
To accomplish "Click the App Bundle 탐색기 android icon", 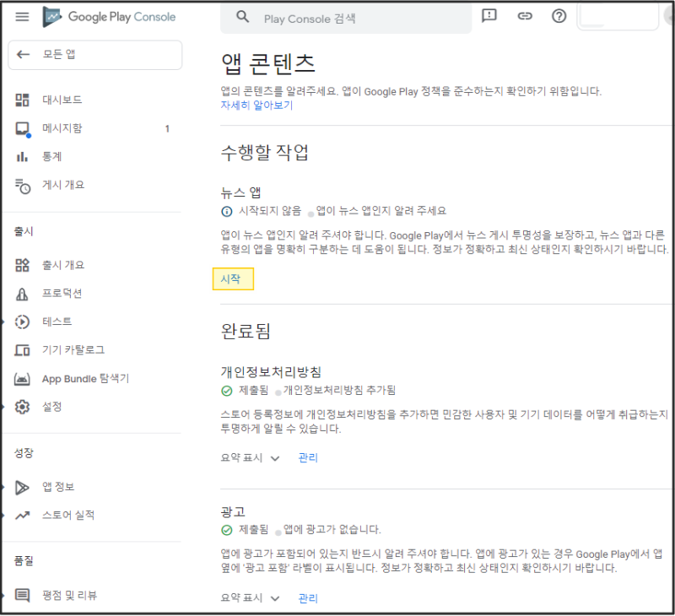I will point(22,379).
